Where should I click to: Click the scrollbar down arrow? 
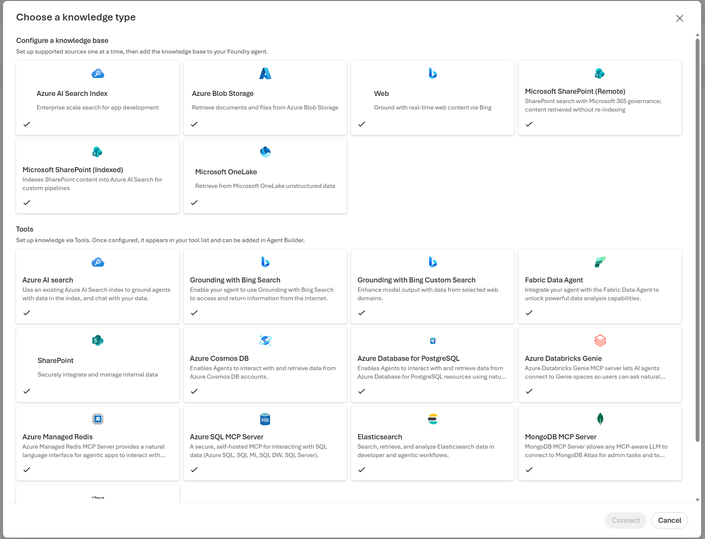(x=697, y=499)
